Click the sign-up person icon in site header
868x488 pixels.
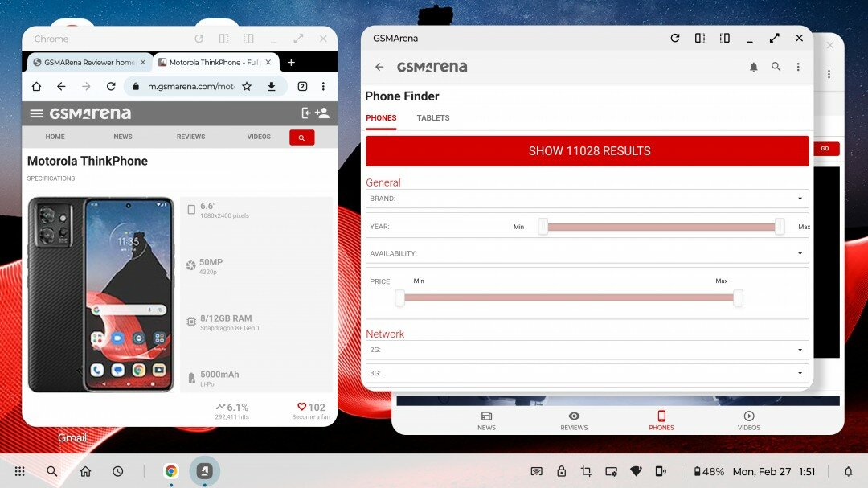coord(322,113)
